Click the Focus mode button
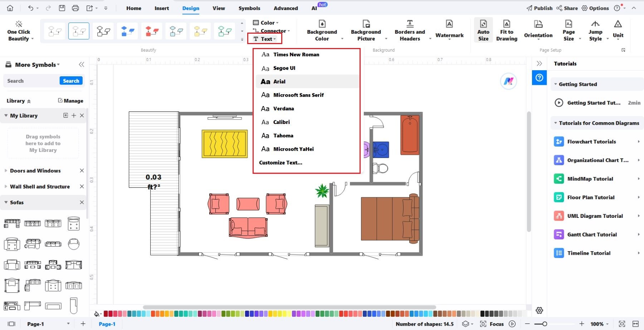Image resolution: width=644 pixels, height=330 pixels. click(492, 324)
